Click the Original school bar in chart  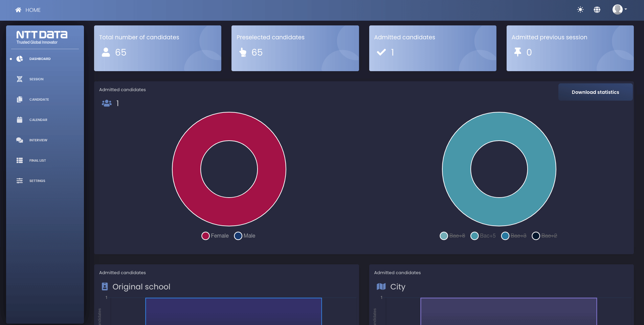[234, 311]
